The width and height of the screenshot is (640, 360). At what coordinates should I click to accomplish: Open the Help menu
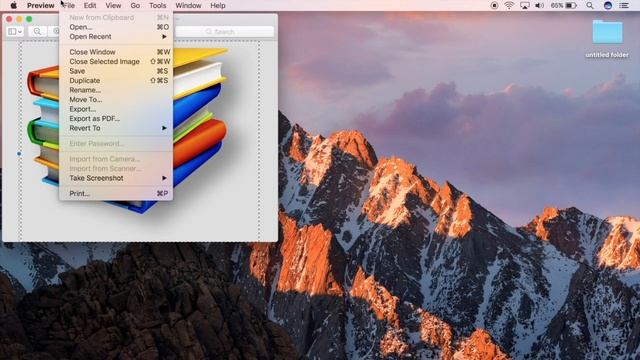218,5
